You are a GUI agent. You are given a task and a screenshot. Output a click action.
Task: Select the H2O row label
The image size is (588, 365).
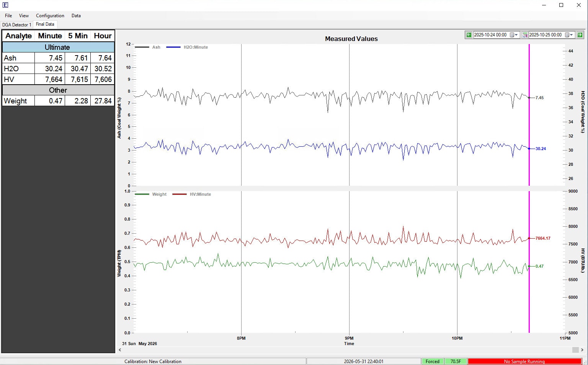tap(18, 69)
